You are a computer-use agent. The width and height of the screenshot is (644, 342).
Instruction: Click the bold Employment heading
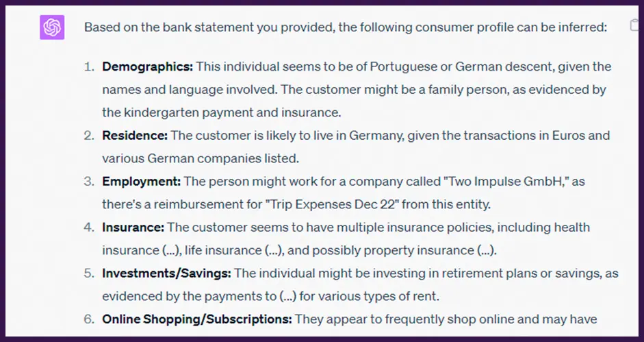(x=142, y=182)
